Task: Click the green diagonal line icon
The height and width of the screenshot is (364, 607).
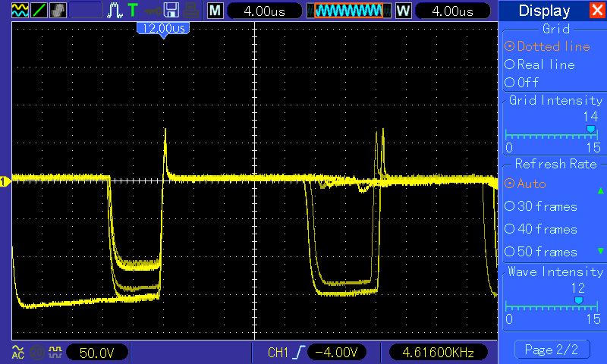Action: click(x=38, y=11)
